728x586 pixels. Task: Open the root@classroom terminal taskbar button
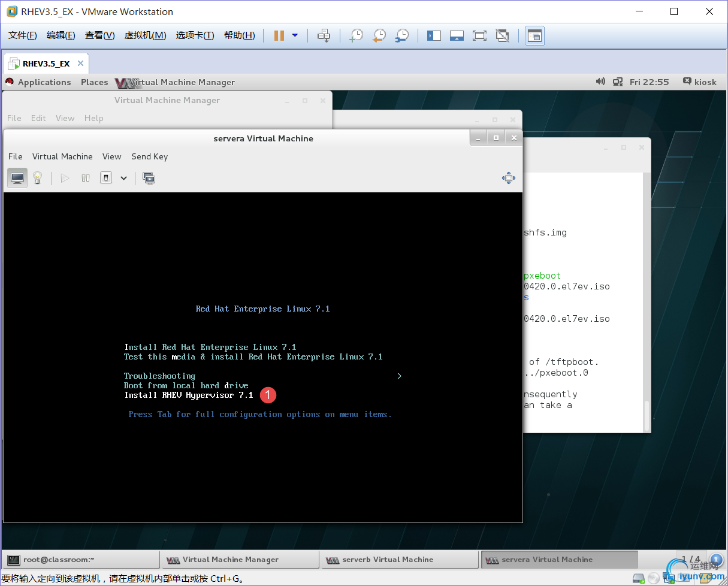[81, 560]
